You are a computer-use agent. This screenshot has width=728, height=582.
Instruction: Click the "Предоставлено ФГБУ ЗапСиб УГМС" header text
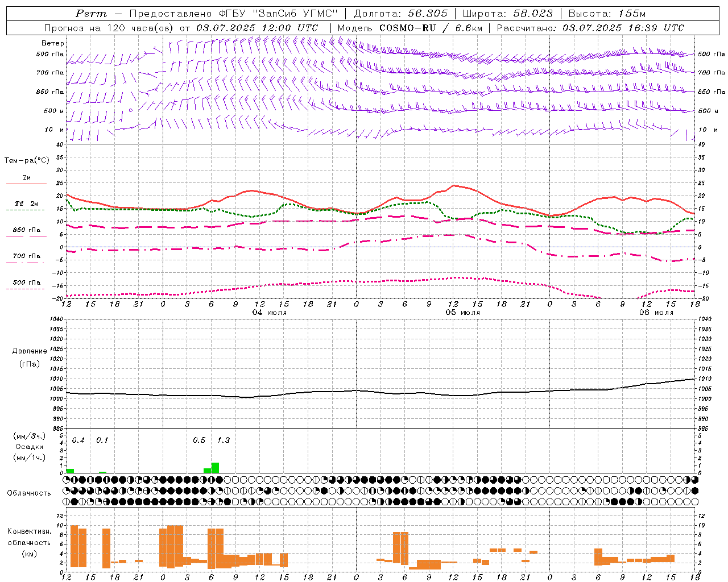click(234, 14)
